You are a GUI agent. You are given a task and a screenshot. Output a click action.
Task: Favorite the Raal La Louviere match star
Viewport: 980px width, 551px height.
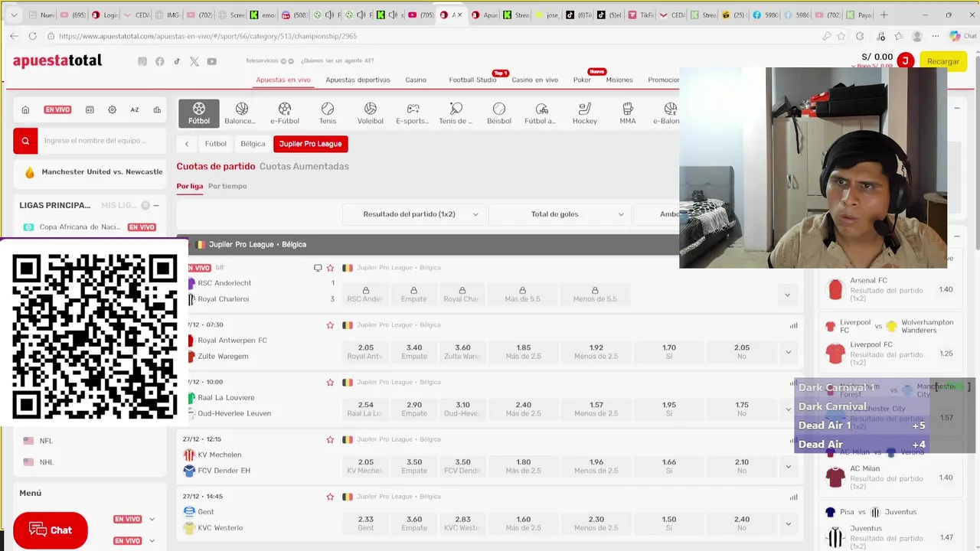[x=330, y=382]
